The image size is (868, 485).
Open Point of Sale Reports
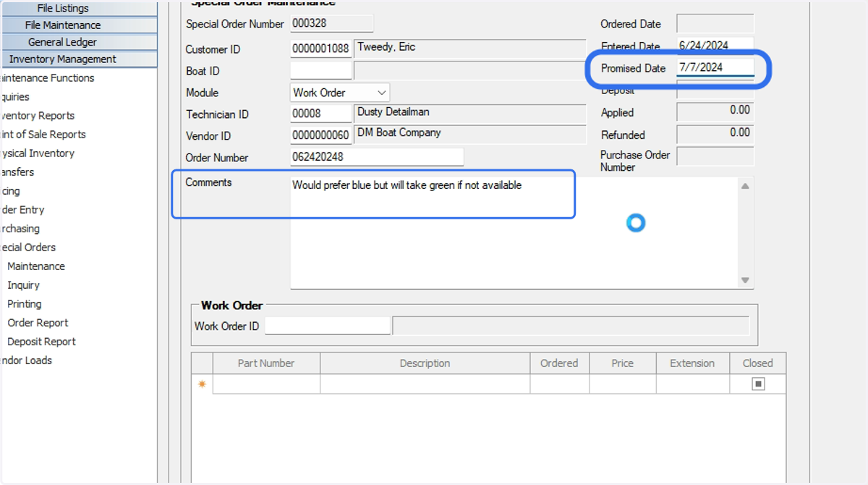43,135
